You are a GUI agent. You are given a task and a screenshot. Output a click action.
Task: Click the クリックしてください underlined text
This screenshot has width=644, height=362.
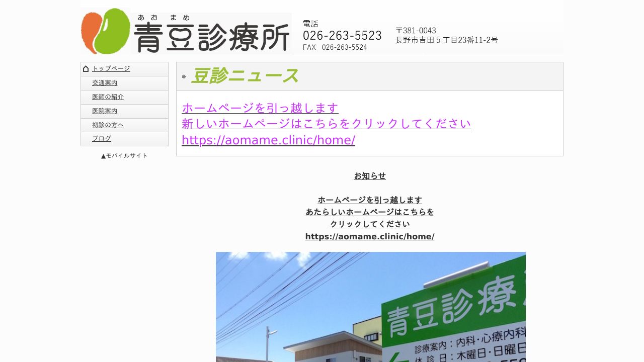370,224
